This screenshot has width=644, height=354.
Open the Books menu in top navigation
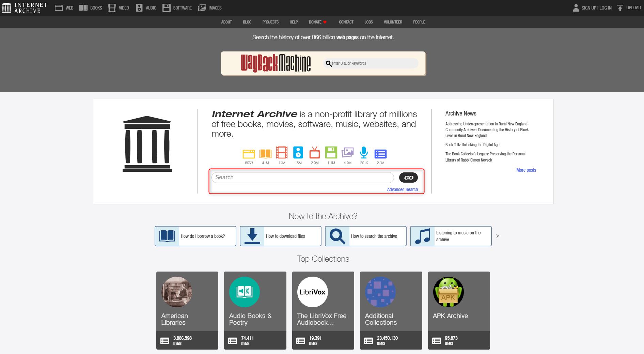91,8
